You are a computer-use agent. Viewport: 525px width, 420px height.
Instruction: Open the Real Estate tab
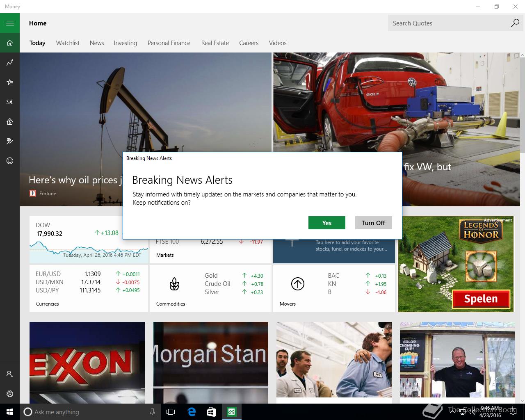(x=215, y=43)
